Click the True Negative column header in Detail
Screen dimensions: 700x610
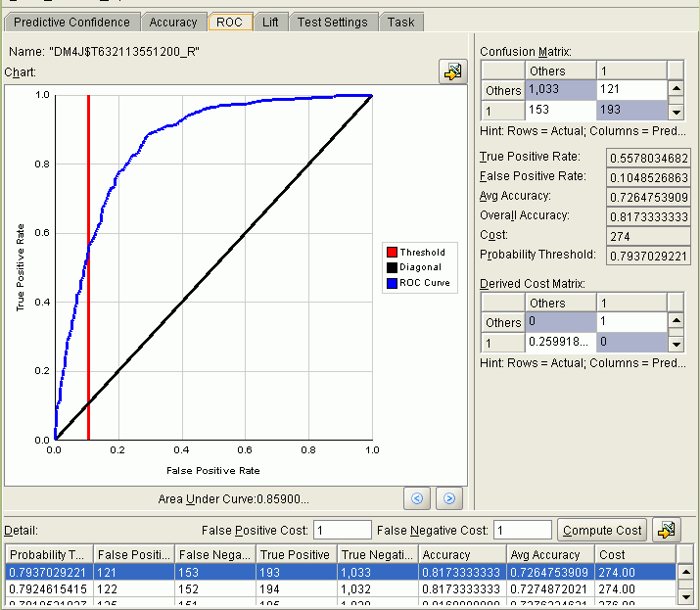(x=378, y=554)
